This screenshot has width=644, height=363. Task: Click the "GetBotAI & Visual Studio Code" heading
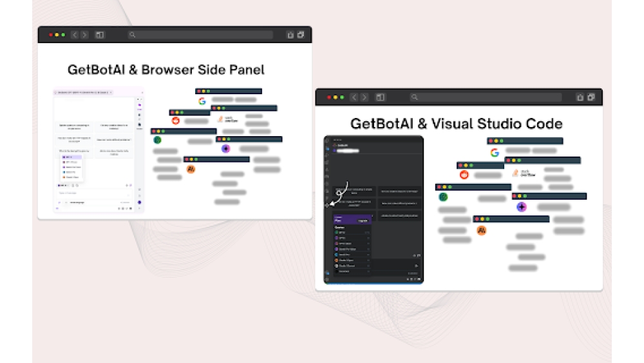[457, 124]
